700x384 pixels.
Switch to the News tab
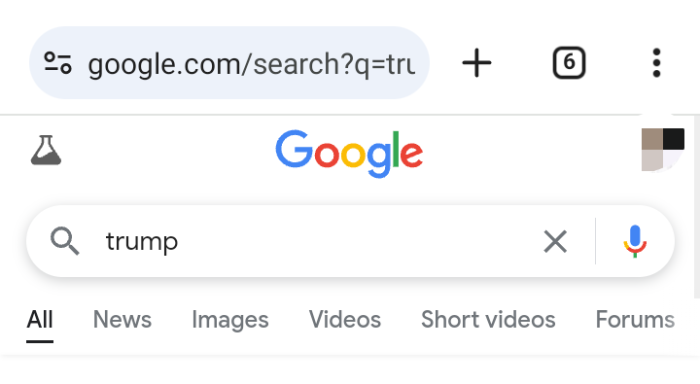[122, 320]
